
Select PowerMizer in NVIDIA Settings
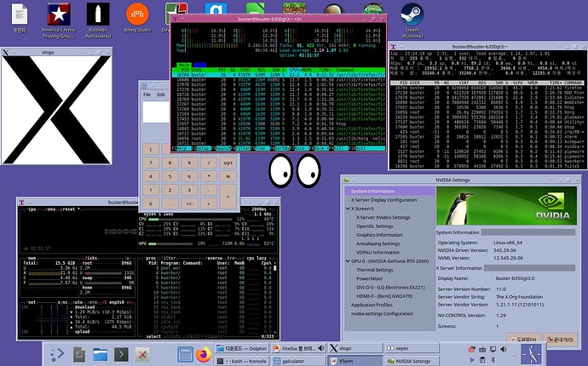(369, 278)
